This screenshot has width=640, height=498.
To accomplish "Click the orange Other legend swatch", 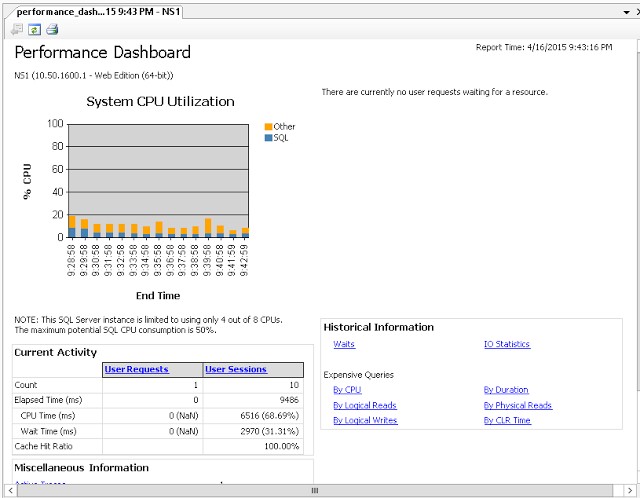I will coord(268,127).
